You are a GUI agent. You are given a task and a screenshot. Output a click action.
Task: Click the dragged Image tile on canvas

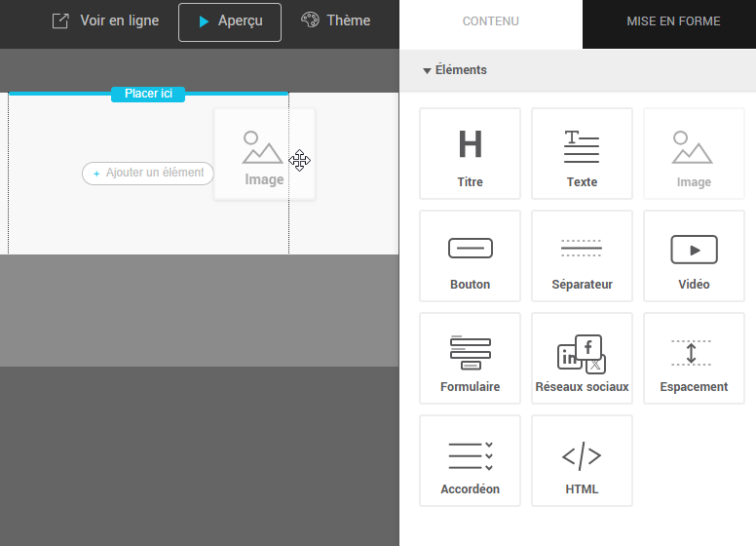263,154
